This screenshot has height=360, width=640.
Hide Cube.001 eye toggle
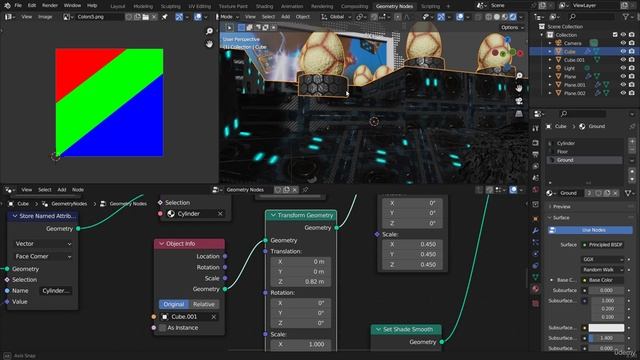pyautogui.click(x=623, y=60)
